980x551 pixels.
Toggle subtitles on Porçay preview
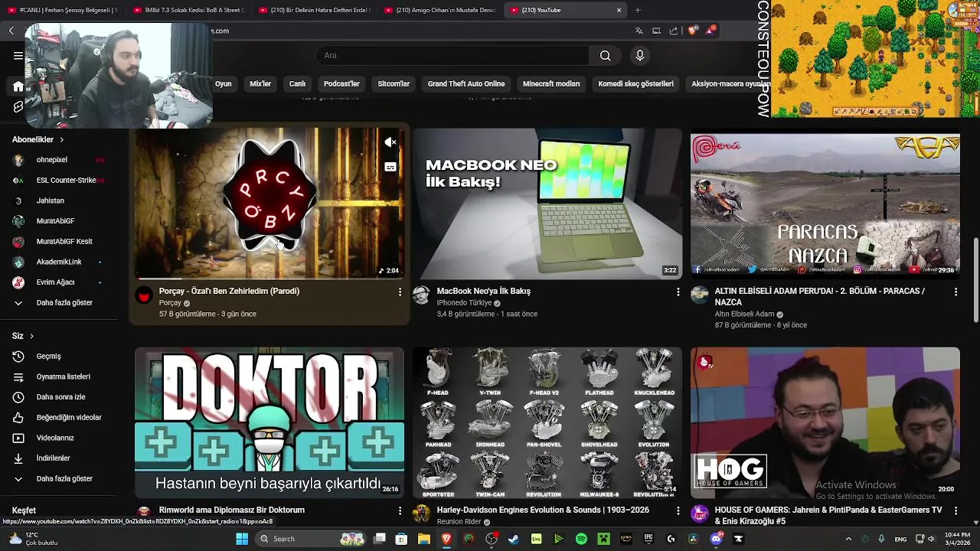390,166
